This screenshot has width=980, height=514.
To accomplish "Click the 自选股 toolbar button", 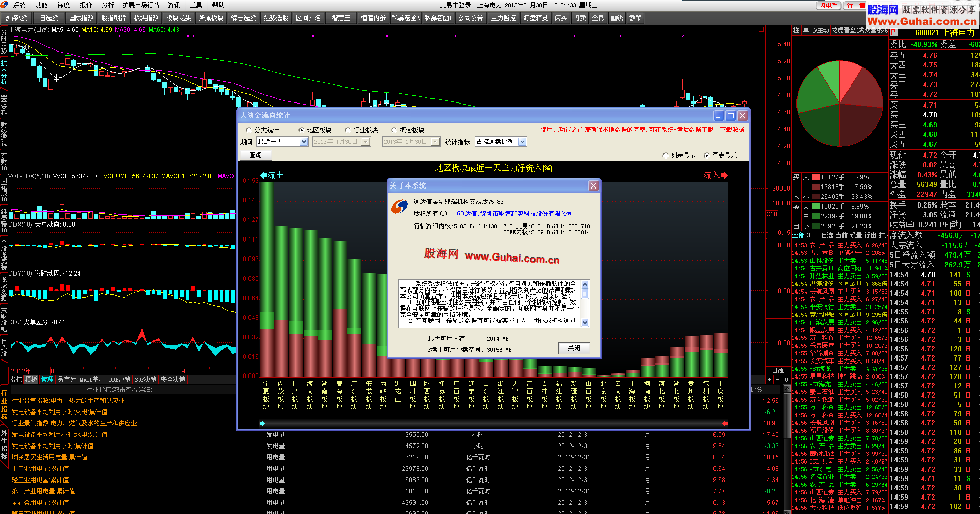I will (x=49, y=18).
